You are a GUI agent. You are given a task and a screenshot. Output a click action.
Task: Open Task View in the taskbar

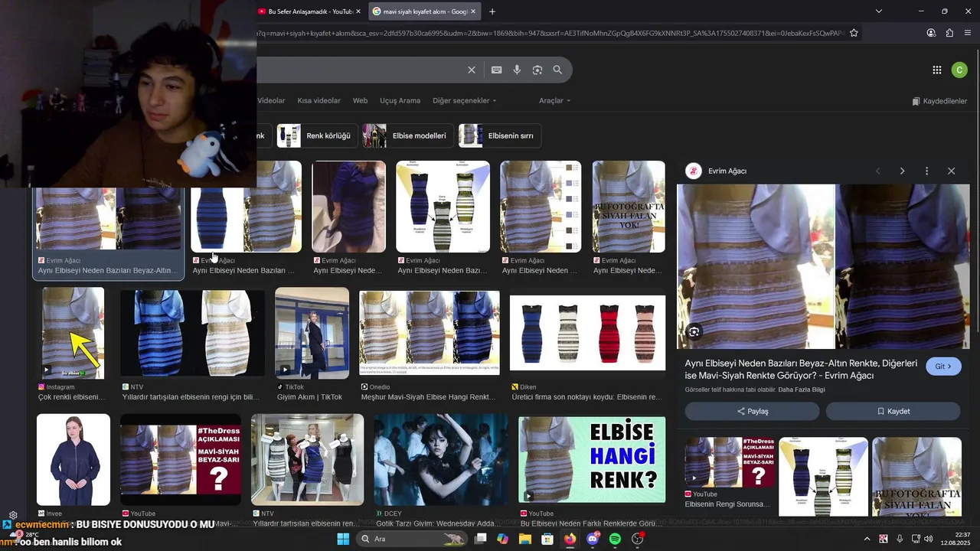pyautogui.click(x=480, y=539)
